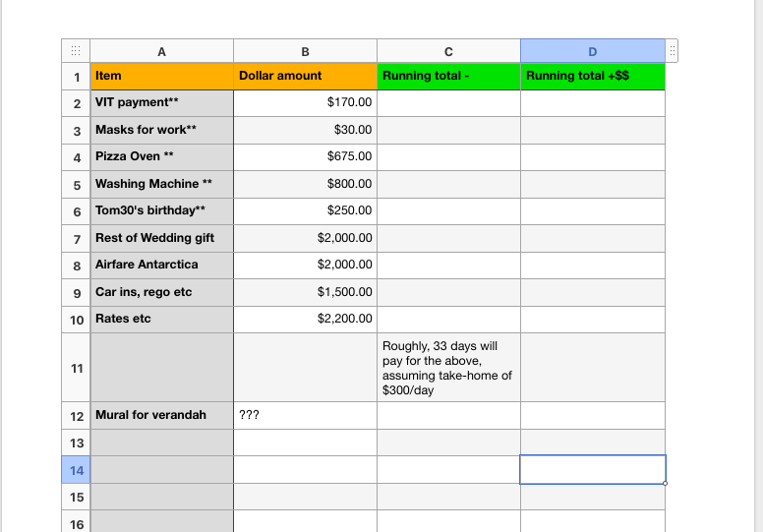Click the $250.00 amount cell
The image size is (763, 532).
tap(305, 211)
